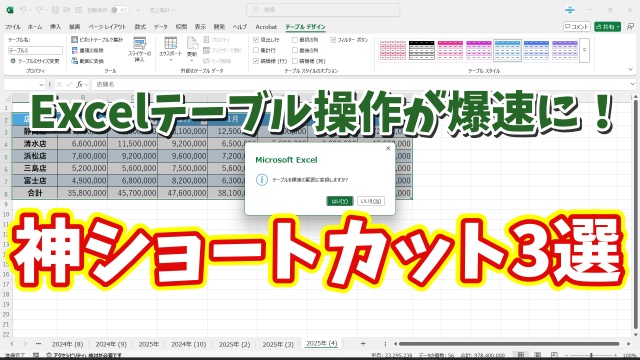Screen dimensions: 640x360
Task: Select the lavender purple table style
Action: point(564,50)
